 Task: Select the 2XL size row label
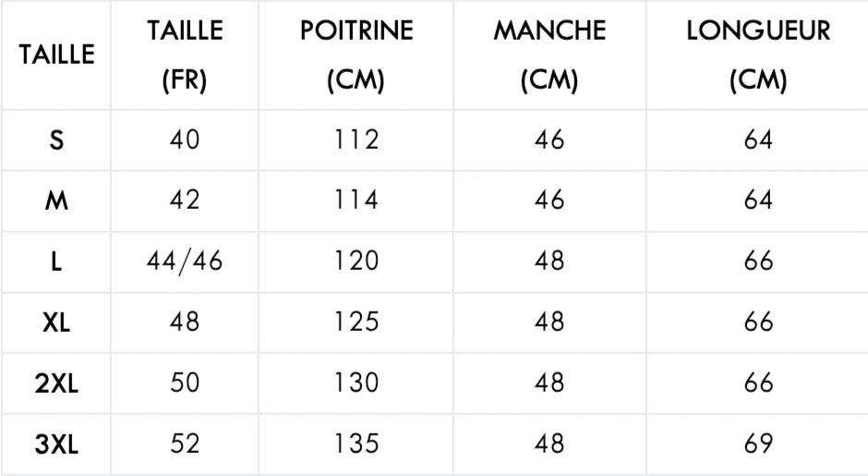coord(57,384)
